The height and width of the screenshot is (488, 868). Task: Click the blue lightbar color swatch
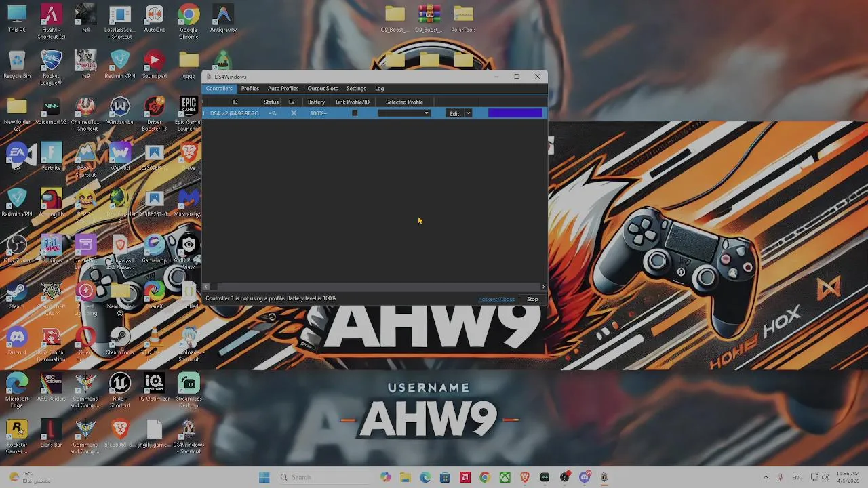[x=515, y=113]
